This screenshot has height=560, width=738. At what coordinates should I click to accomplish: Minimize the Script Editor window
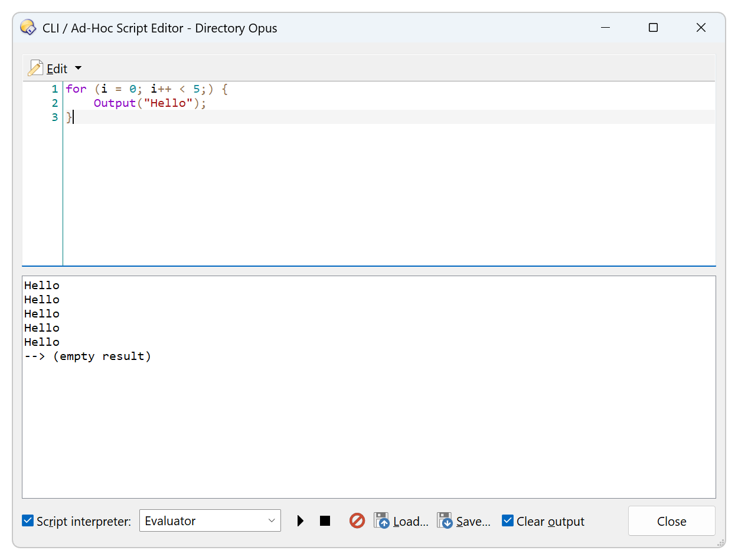[x=606, y=28]
